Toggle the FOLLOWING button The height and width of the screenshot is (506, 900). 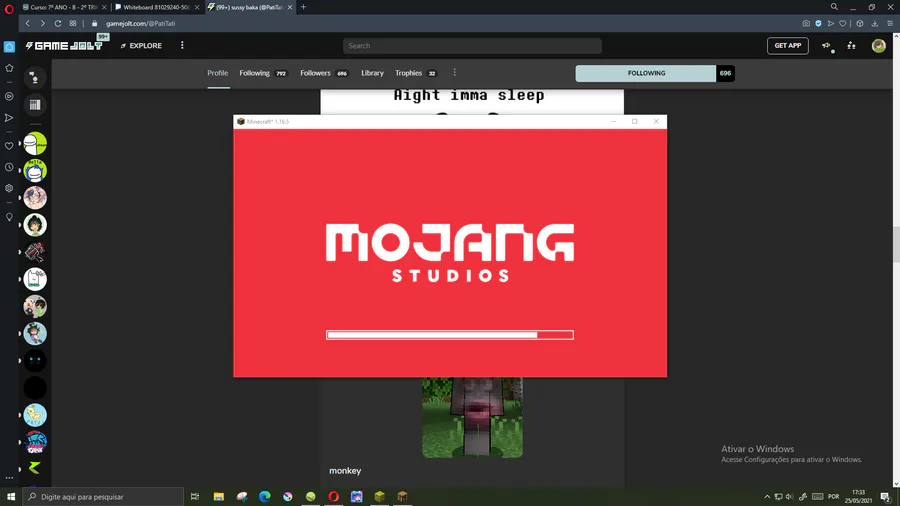tap(646, 73)
